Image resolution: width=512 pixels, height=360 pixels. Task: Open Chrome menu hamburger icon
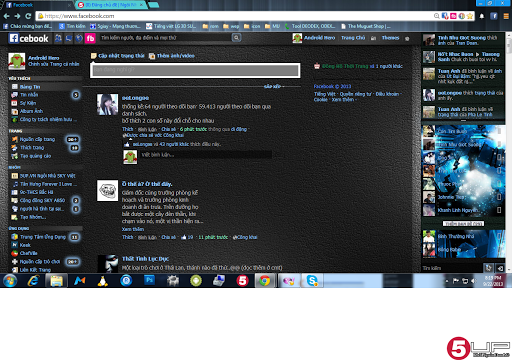(x=506, y=16)
